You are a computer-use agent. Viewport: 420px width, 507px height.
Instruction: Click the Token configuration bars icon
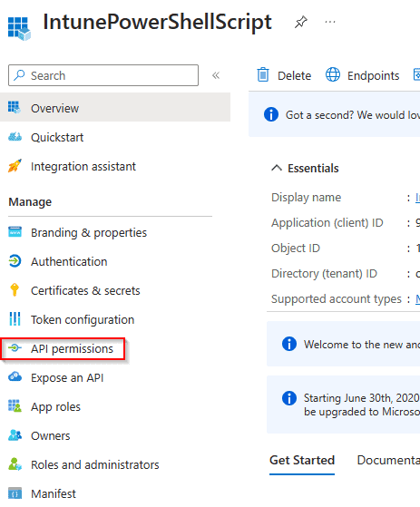[x=15, y=319]
